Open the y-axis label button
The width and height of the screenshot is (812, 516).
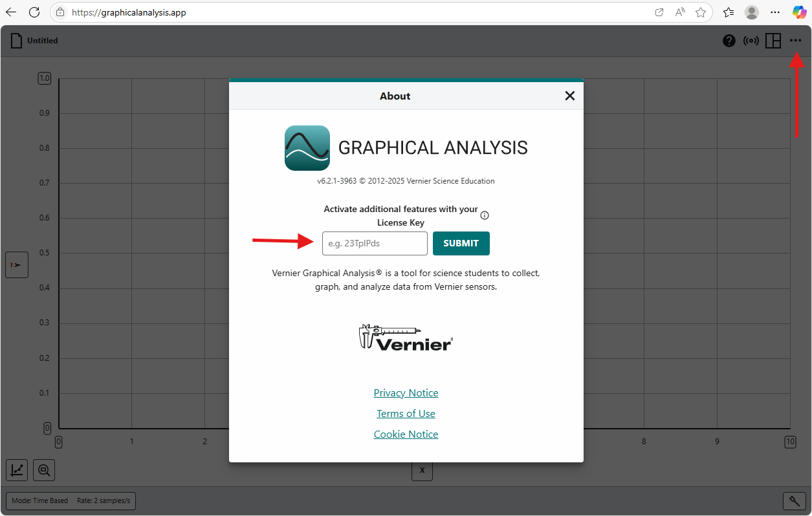[17, 265]
